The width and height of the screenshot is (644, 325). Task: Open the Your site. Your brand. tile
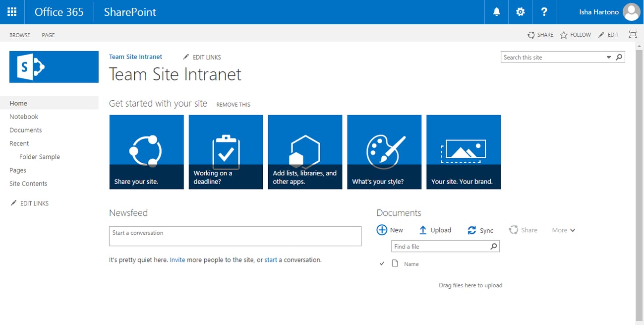click(464, 152)
